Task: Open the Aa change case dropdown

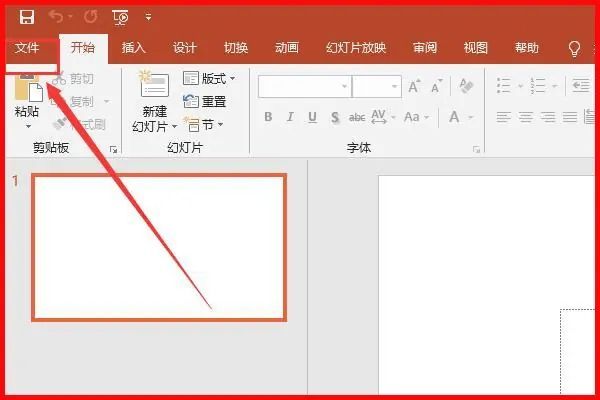Action: (417, 117)
